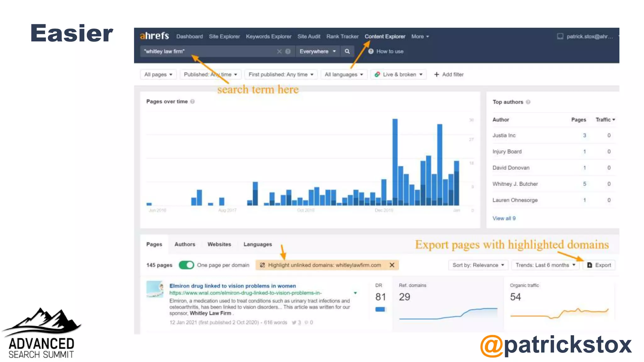The image size is (644, 362).
Task: Click the Pages over time info icon
Action: [192, 101]
